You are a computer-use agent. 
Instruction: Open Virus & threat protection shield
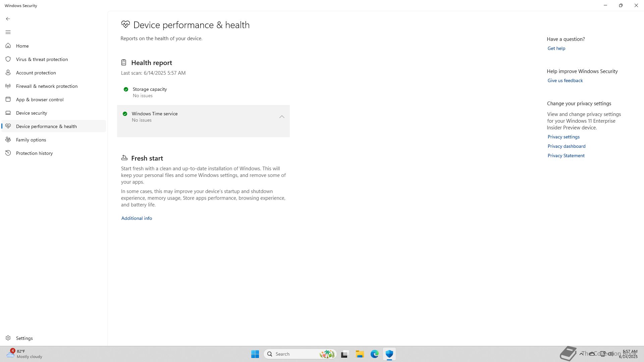pos(8,59)
